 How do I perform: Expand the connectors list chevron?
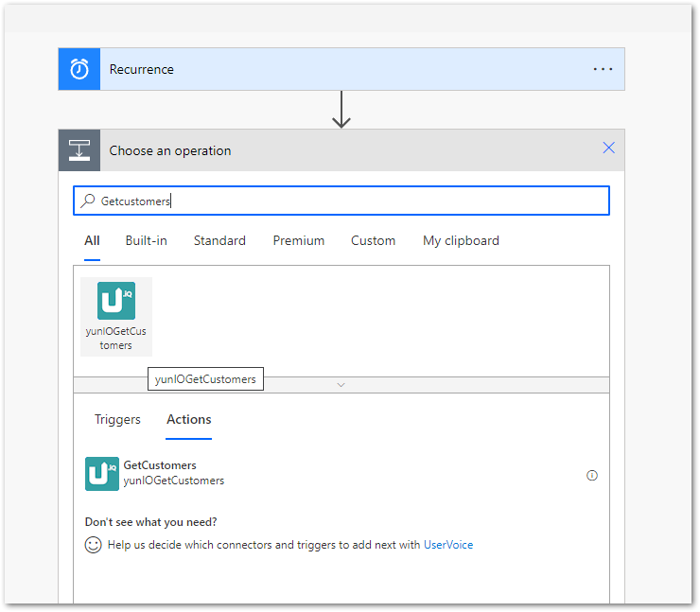341,385
